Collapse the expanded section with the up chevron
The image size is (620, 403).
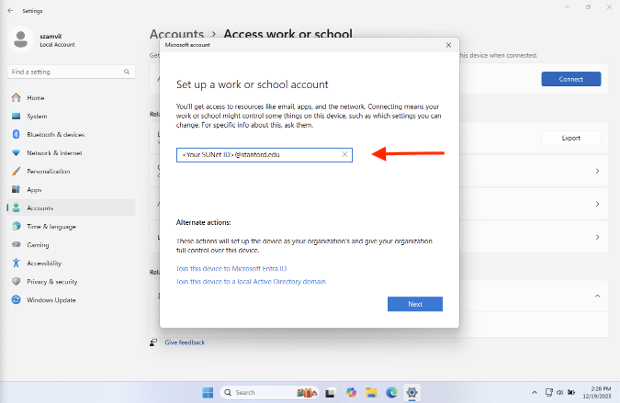597,296
